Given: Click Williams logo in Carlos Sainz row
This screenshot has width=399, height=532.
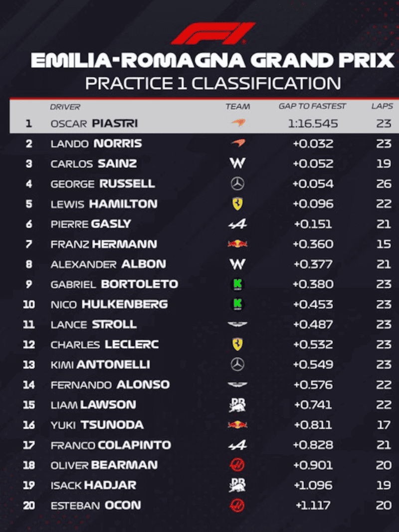Looking at the screenshot, I should [237, 164].
